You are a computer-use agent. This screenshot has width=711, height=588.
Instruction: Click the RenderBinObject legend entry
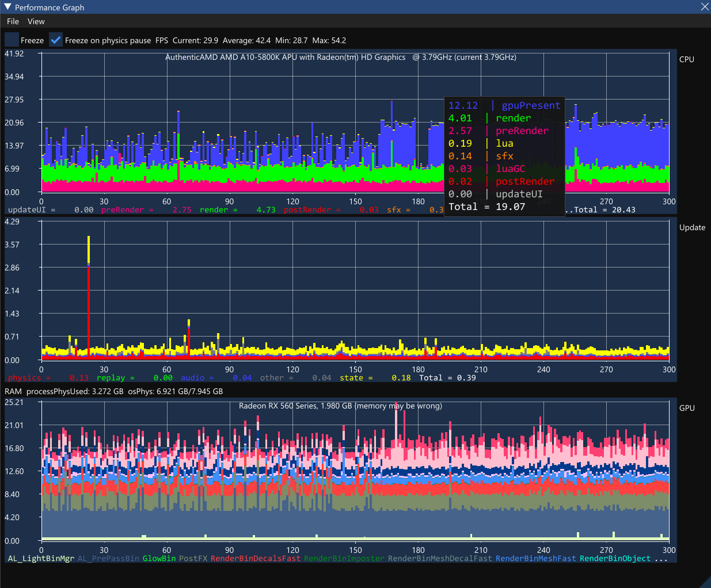(x=615, y=559)
